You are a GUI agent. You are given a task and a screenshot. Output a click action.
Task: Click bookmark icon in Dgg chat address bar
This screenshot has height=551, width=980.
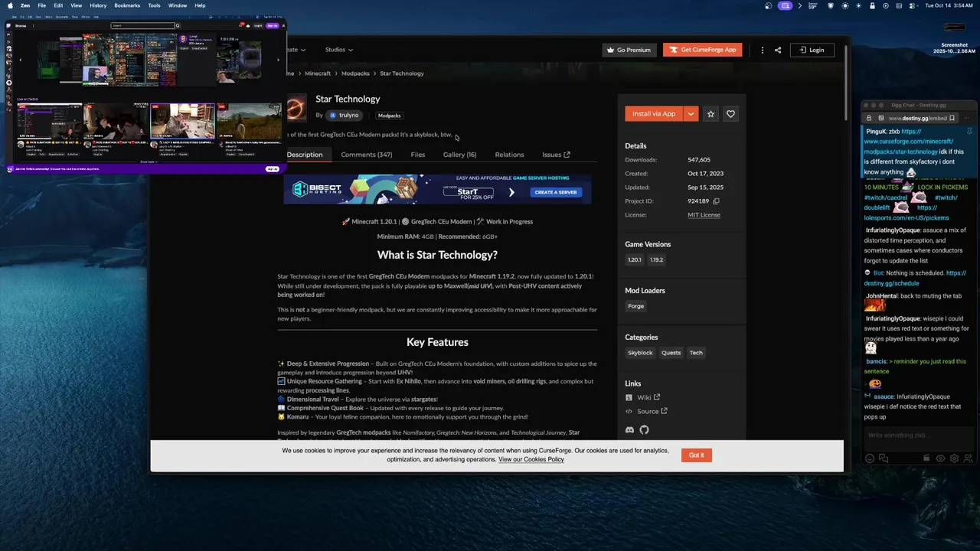952,118
